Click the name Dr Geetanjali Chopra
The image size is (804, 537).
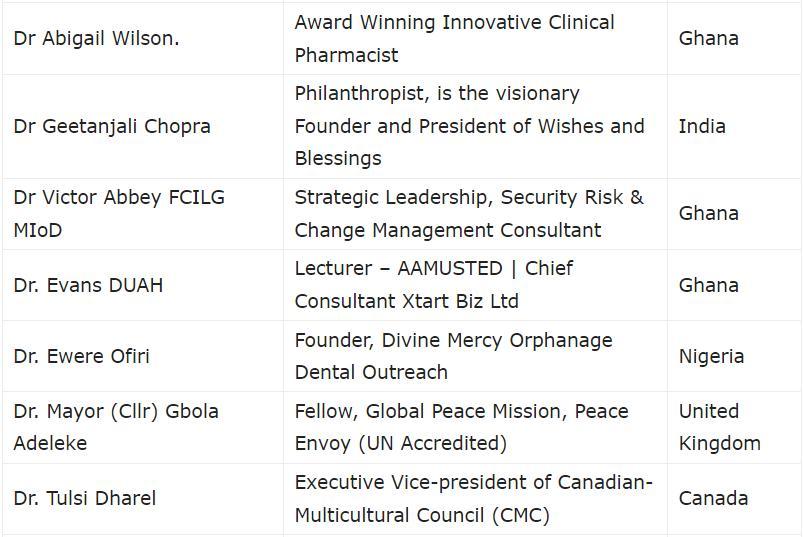click(x=112, y=127)
